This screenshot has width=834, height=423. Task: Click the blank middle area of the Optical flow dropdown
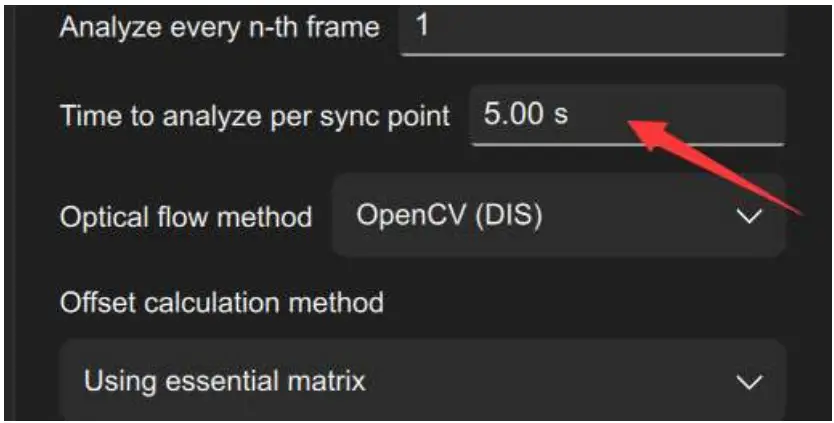(x=640, y=217)
